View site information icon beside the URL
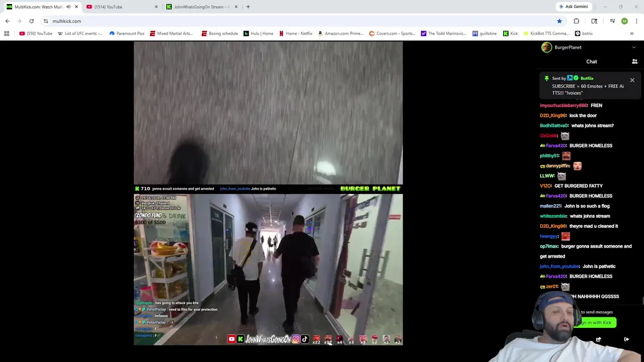This screenshot has width=644, height=362. 46,21
